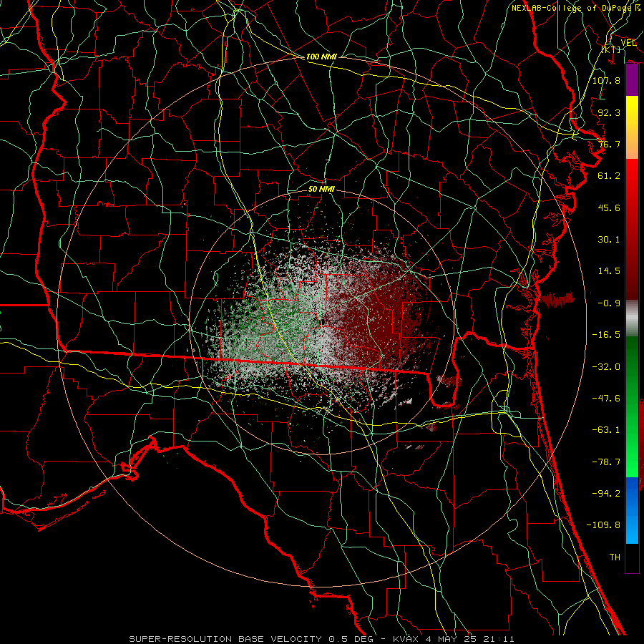This screenshot has width=644, height=644.
Task: Click the 100 NMI range ring label
Action: coord(321,57)
